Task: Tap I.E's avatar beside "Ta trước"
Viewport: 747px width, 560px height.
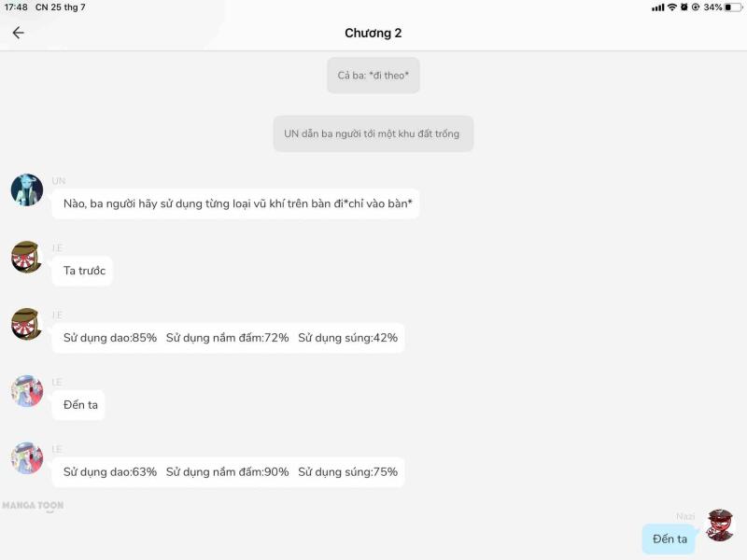Action: pos(27,258)
